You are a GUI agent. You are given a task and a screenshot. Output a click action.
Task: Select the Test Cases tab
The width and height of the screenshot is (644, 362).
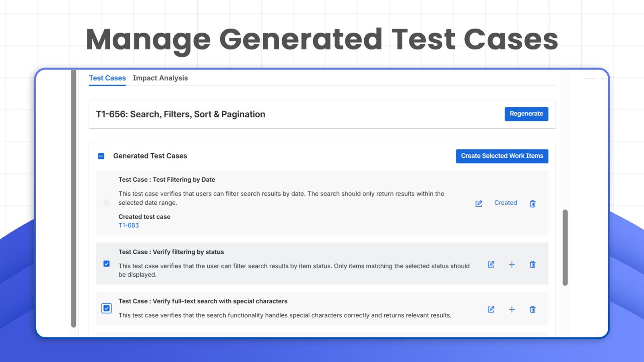[x=107, y=78]
